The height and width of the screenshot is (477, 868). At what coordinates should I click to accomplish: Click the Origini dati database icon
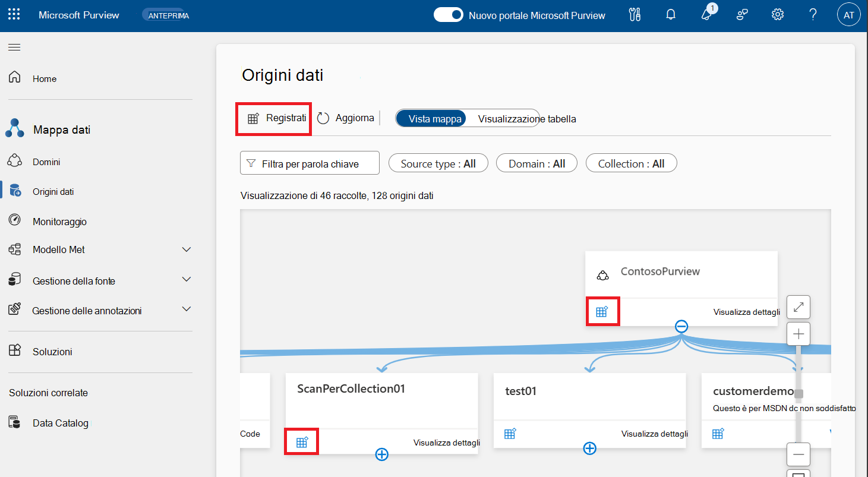coord(15,191)
